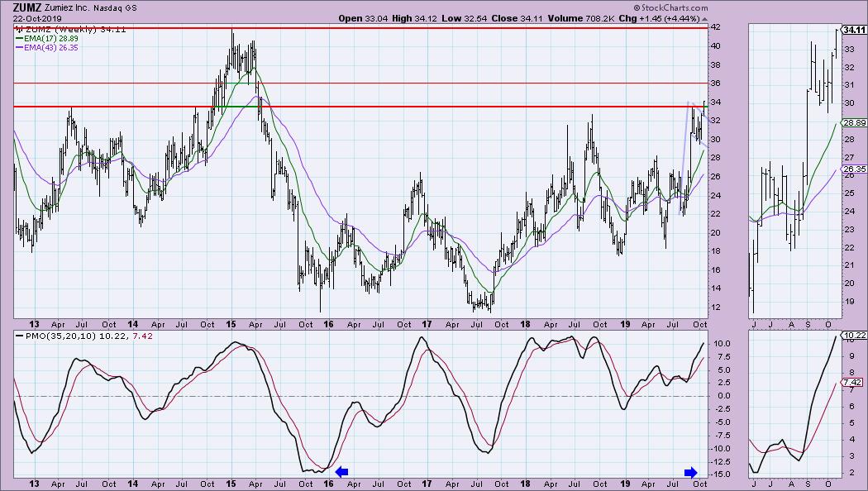The width and height of the screenshot is (868, 491).
Task: Click the green EMA(17) legend line swatch
Action: 19,39
